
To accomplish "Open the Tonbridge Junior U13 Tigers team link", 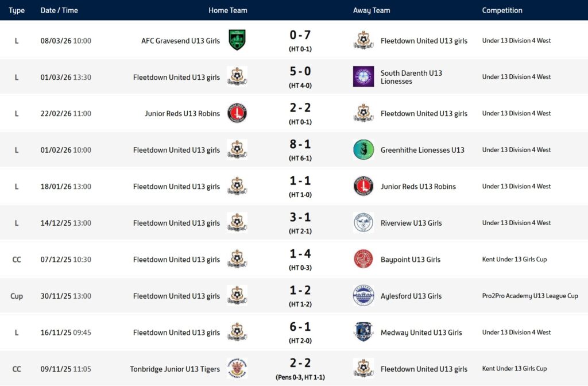I will (x=175, y=369).
